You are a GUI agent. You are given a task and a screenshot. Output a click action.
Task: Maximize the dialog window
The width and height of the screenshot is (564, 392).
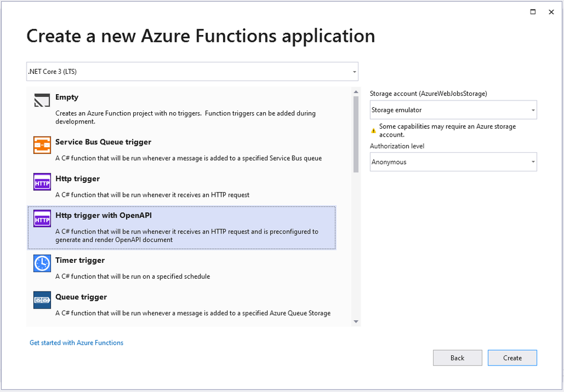(532, 12)
